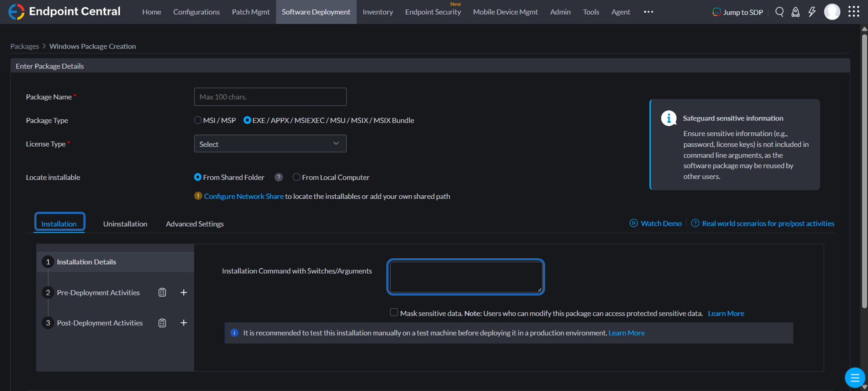Choose From Shared Folder option
The height and width of the screenshot is (391, 868).
(x=197, y=177)
